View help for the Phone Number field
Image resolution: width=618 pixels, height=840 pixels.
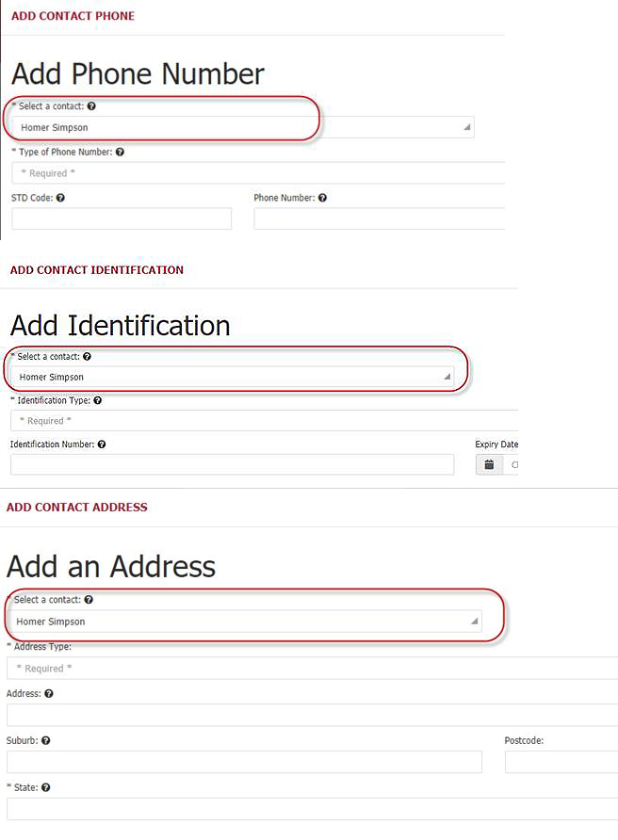click(322, 198)
